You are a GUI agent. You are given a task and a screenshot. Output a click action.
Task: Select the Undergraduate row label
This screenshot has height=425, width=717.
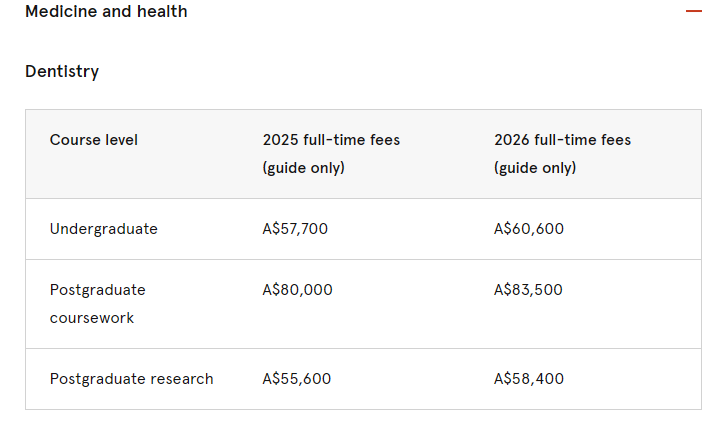click(x=104, y=229)
